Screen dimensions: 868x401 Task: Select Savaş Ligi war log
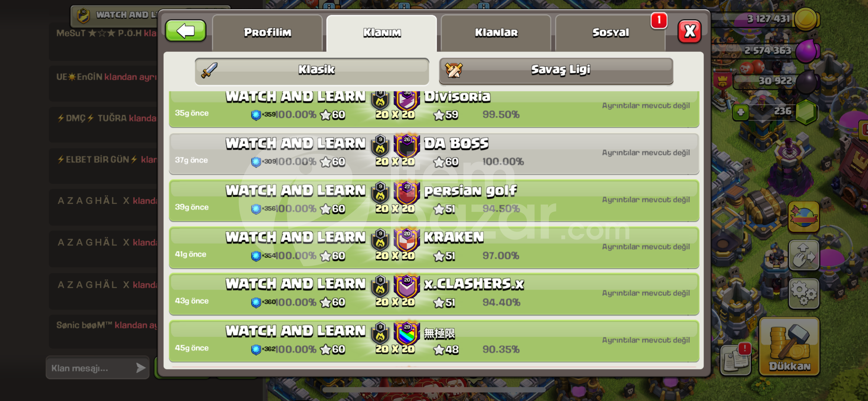point(556,71)
